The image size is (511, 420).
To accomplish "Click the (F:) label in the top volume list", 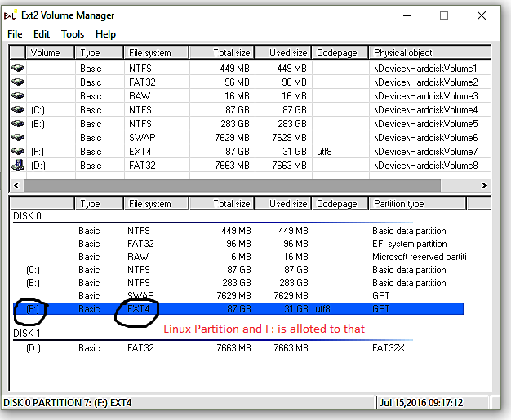I will point(38,152).
